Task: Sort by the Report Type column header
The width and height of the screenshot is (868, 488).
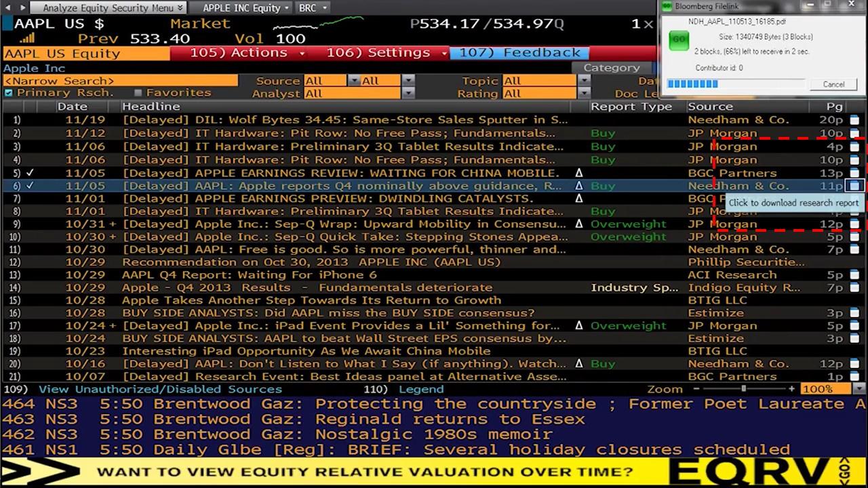Action: pos(631,106)
